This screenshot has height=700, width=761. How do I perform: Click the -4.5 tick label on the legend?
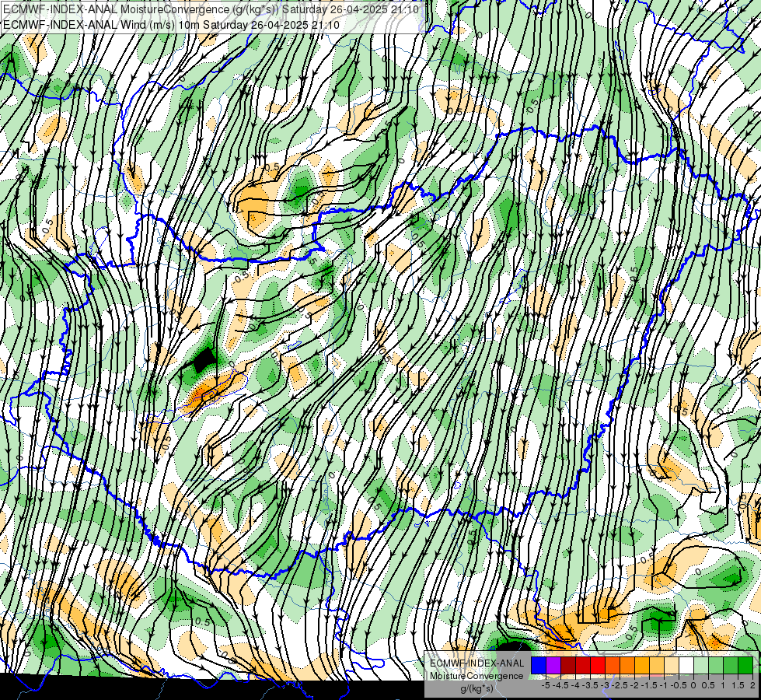click(560, 685)
